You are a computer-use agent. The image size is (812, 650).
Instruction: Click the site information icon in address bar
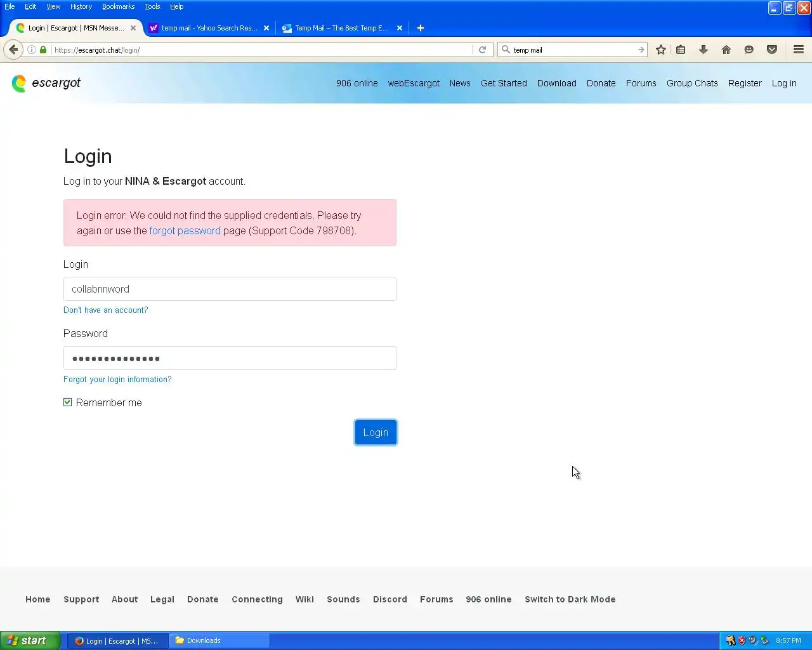pos(32,50)
